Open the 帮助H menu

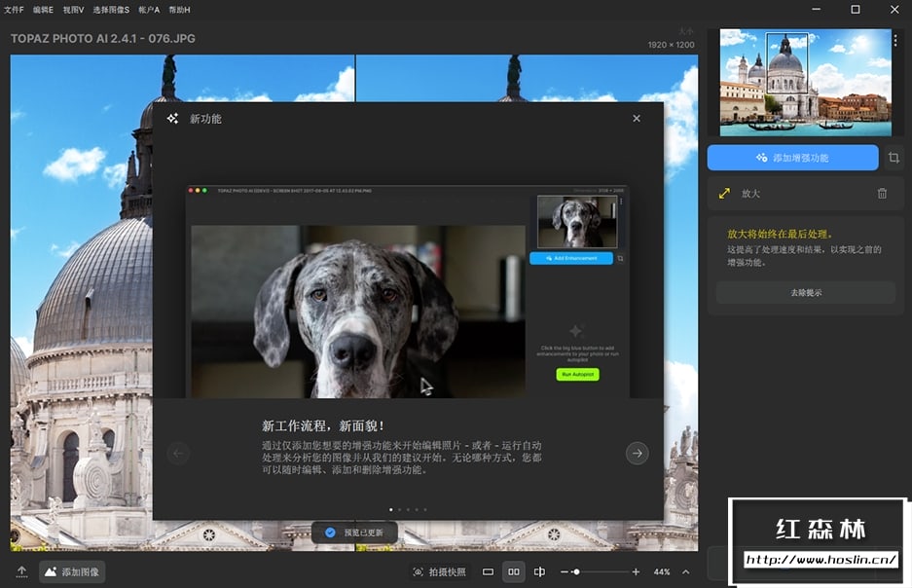coord(179,10)
